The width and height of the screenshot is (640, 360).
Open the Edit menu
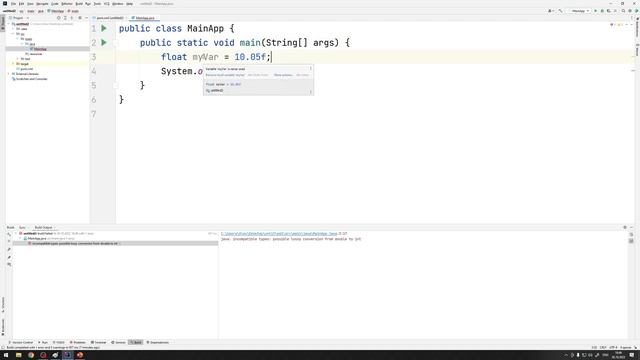pyautogui.click(x=21, y=4)
